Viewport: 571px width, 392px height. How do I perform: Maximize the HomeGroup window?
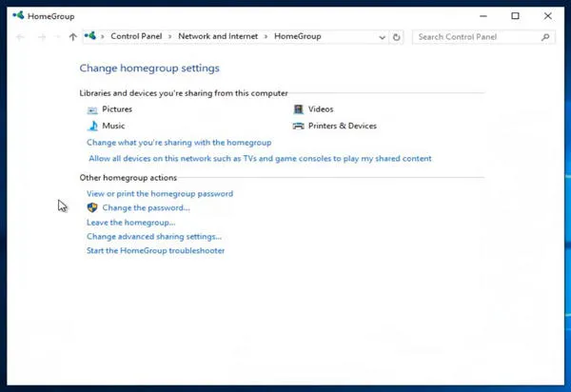point(515,16)
